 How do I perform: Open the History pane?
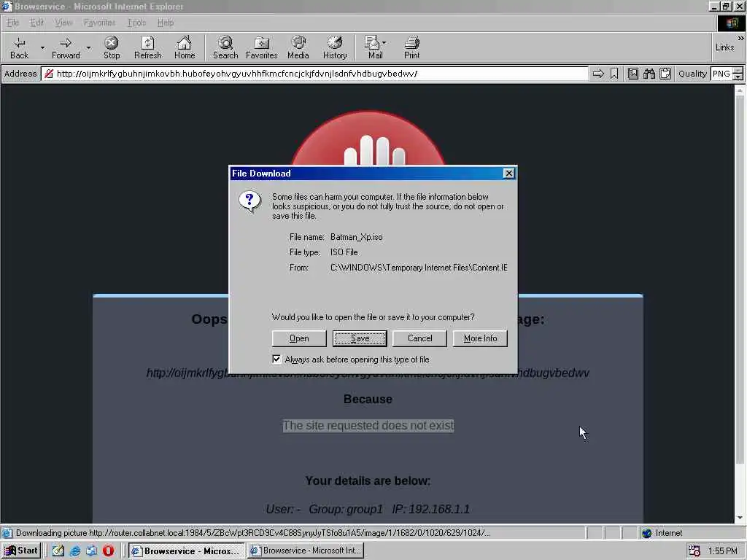(x=335, y=47)
